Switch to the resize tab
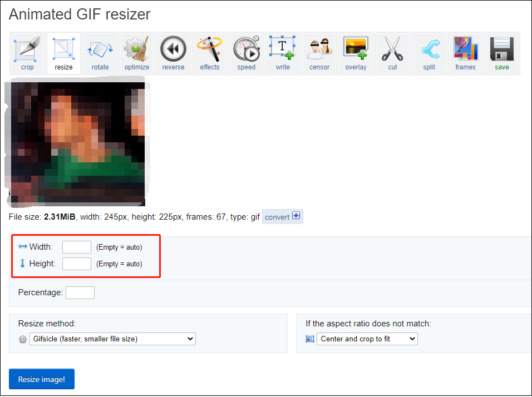The width and height of the screenshot is (532, 397). (63, 53)
